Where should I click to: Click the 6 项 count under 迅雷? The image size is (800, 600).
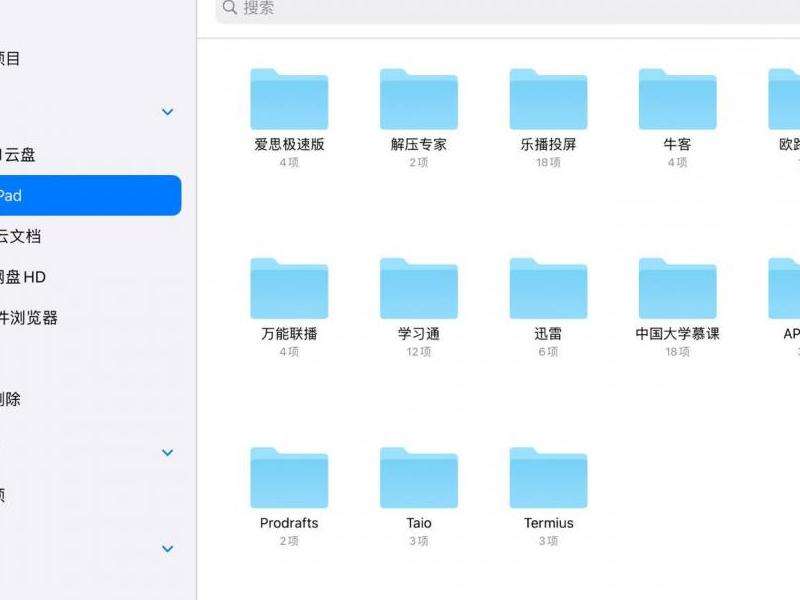pyautogui.click(x=548, y=352)
